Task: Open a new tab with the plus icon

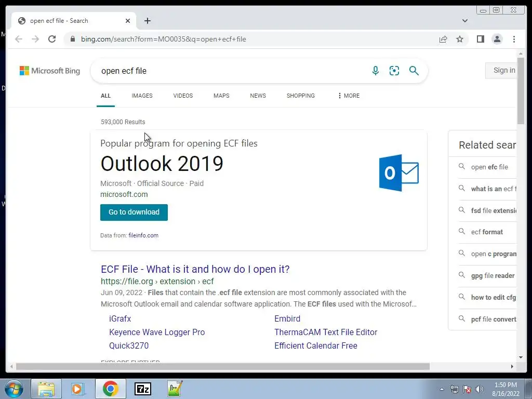Action: coord(147,21)
